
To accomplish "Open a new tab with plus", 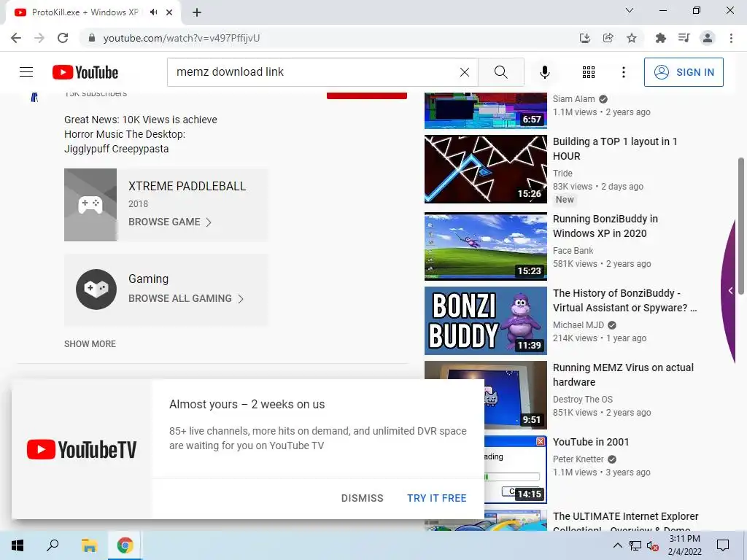I will click(197, 12).
